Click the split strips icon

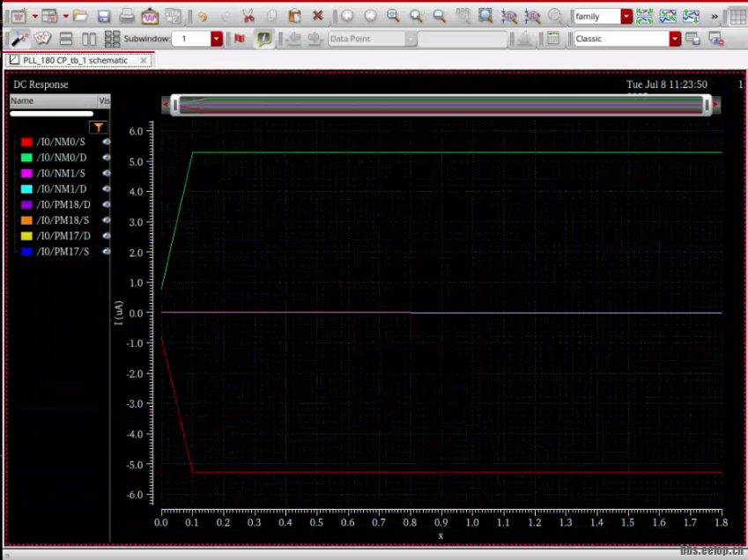pos(645,17)
